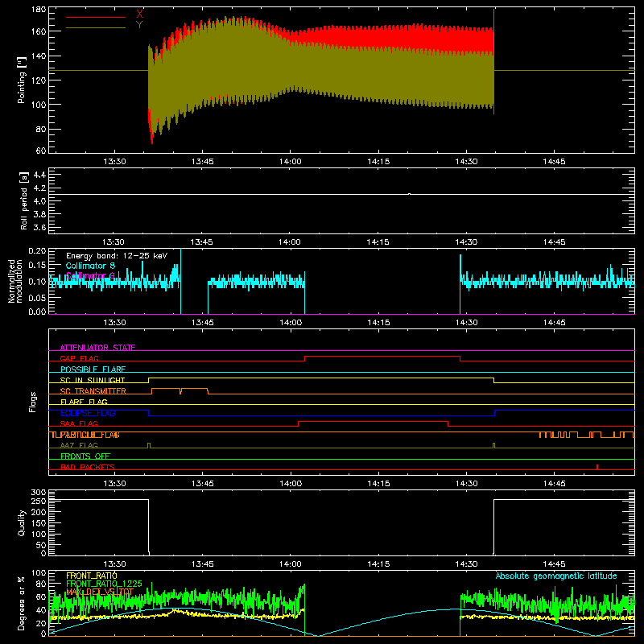This screenshot has width=644, height=644.
Task: Click the 0.20 modulation tick label
Action: point(37,251)
